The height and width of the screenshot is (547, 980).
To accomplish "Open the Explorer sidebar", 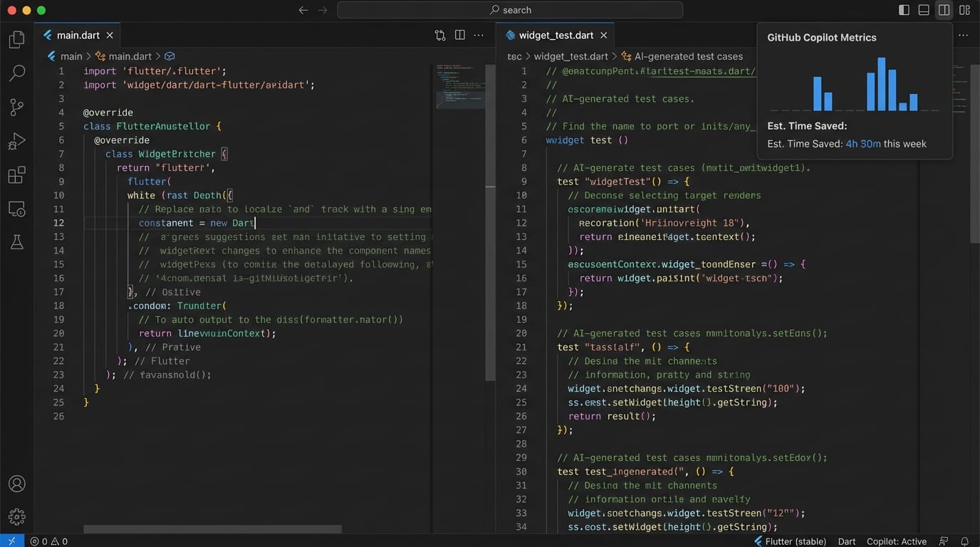I will click(x=17, y=39).
